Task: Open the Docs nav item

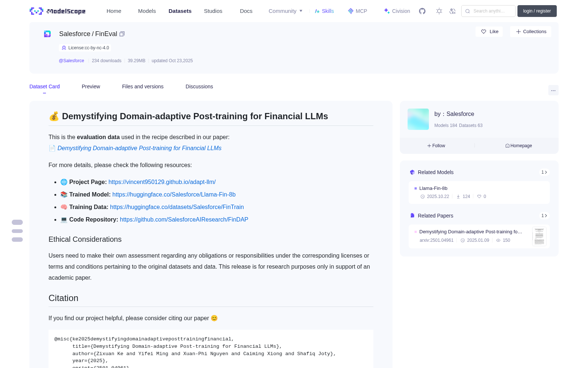Action: tap(246, 11)
